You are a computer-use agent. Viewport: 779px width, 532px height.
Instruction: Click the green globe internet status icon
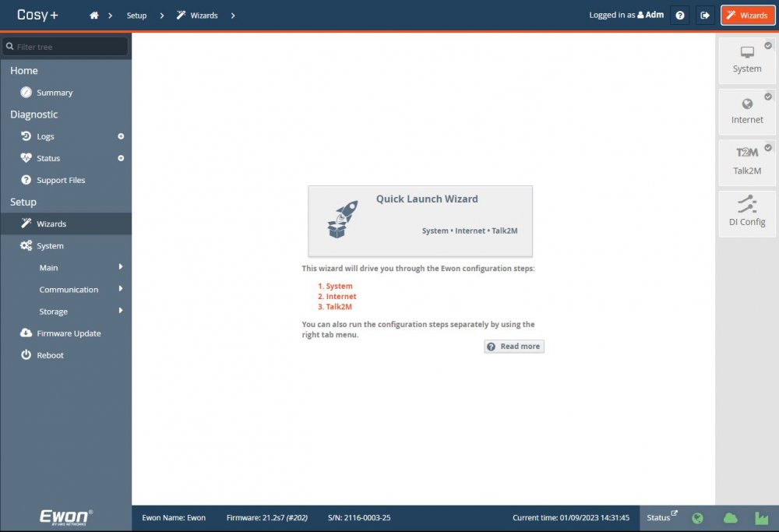coord(697,519)
